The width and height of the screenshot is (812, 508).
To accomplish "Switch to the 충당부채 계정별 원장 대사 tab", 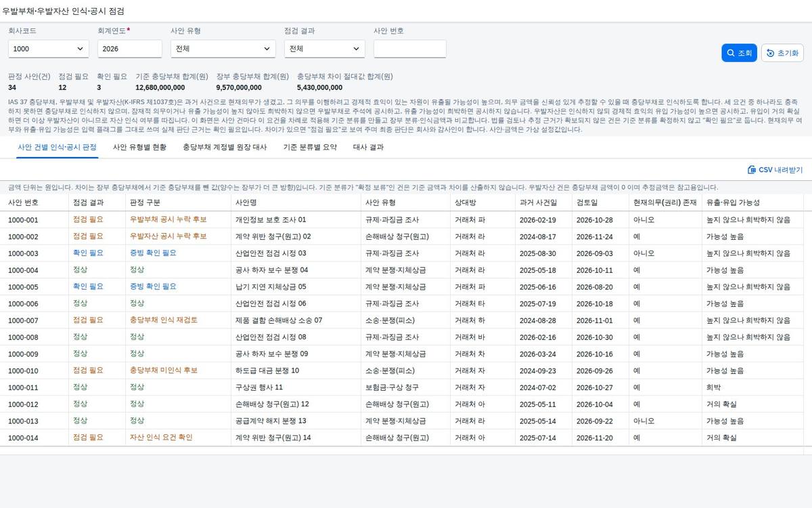I will tap(225, 147).
